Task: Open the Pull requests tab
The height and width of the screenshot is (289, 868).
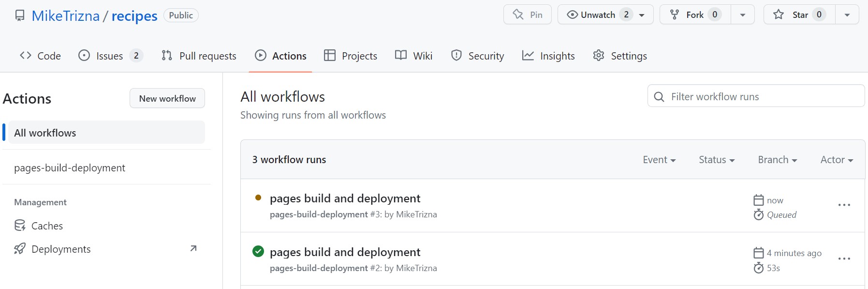Action: [199, 56]
